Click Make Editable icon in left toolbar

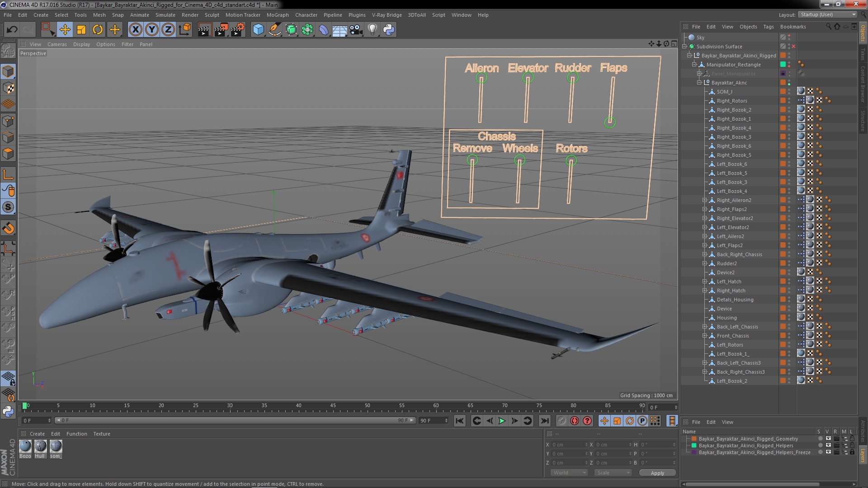[x=8, y=51]
